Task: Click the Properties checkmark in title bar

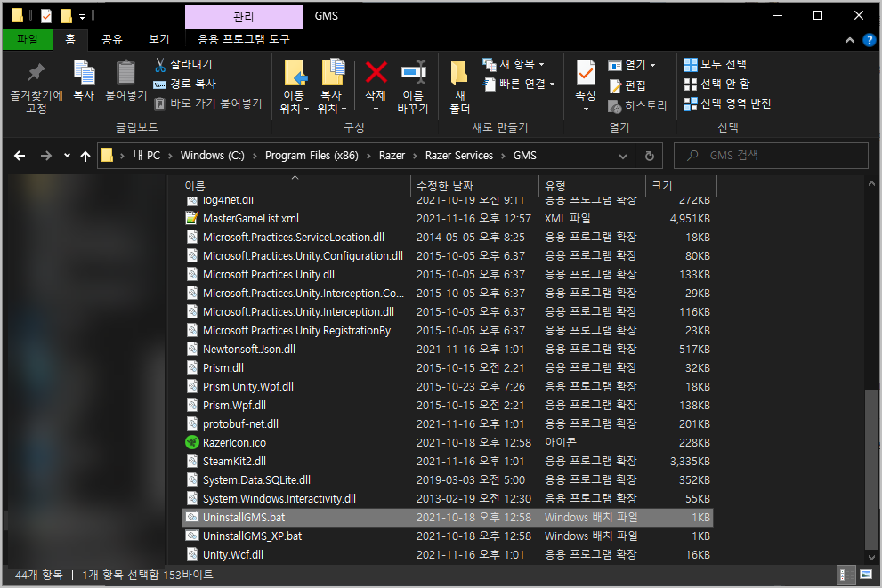Action: 46,16
